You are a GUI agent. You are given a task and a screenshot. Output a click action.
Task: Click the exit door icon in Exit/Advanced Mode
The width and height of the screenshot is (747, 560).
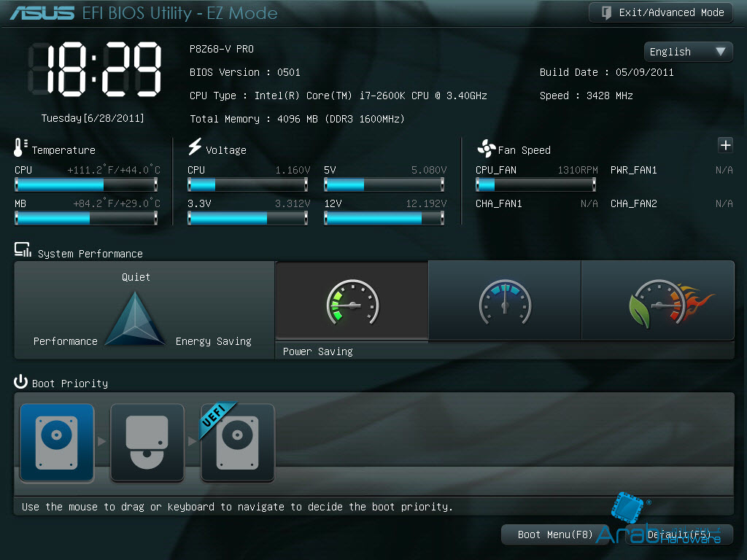pyautogui.click(x=606, y=12)
